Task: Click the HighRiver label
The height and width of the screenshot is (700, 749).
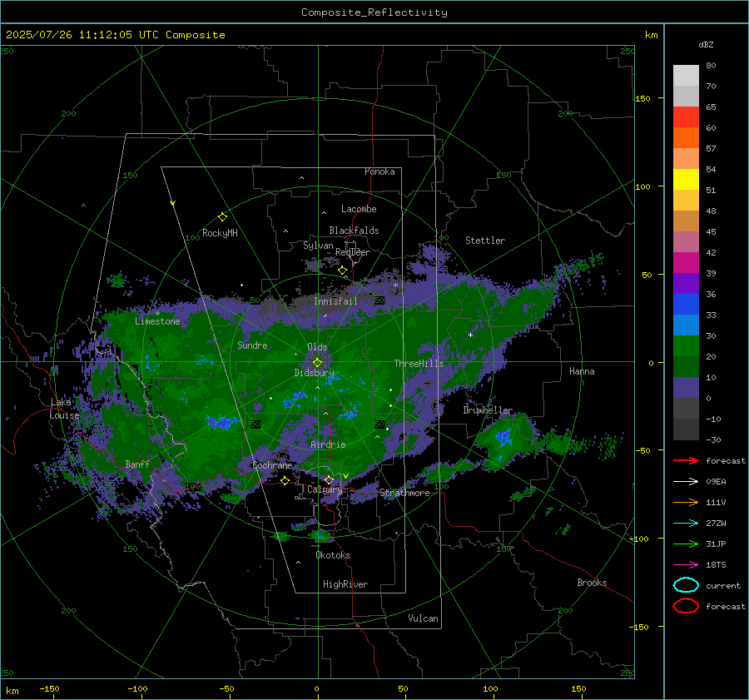Action: 345,584
